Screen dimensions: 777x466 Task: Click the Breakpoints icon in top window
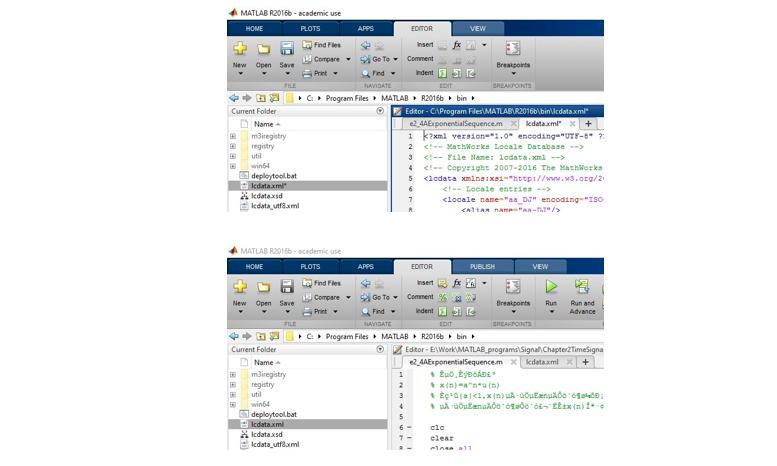pyautogui.click(x=513, y=49)
